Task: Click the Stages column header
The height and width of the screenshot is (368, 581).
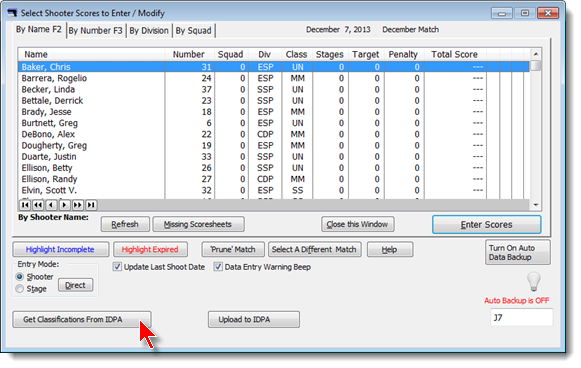Action: point(330,54)
